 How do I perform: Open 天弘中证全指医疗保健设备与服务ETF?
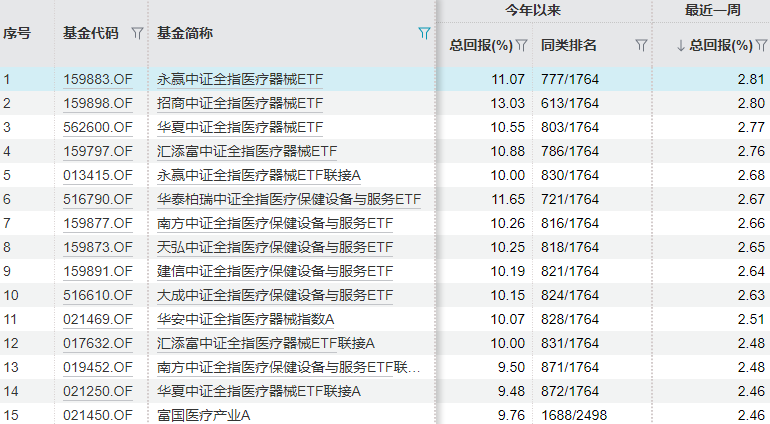click(275, 247)
